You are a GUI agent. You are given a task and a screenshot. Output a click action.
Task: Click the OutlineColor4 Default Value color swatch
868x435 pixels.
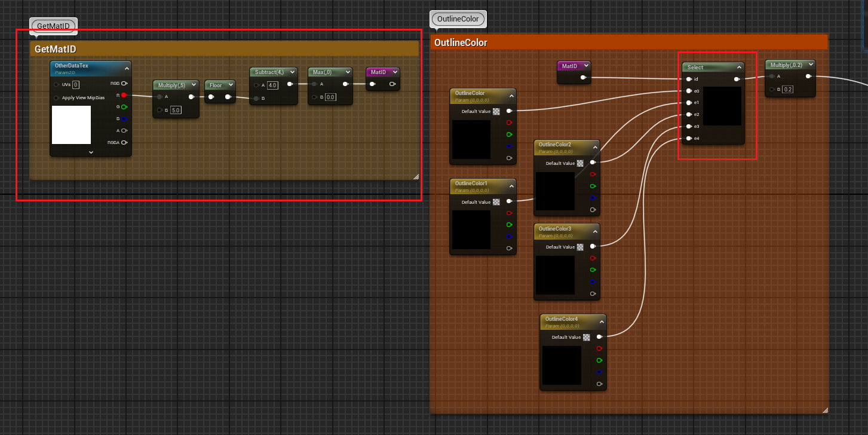coord(587,337)
